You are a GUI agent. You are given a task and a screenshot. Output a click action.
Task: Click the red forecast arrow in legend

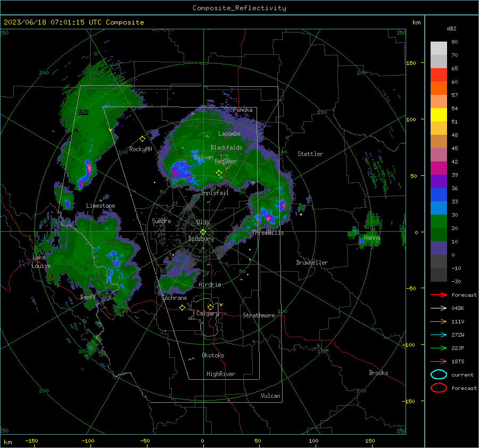(439, 295)
